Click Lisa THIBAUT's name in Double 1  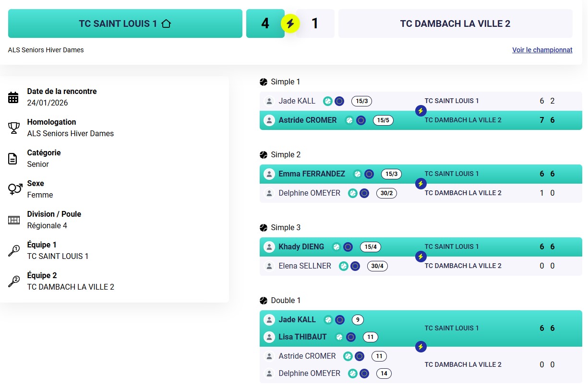(x=302, y=337)
